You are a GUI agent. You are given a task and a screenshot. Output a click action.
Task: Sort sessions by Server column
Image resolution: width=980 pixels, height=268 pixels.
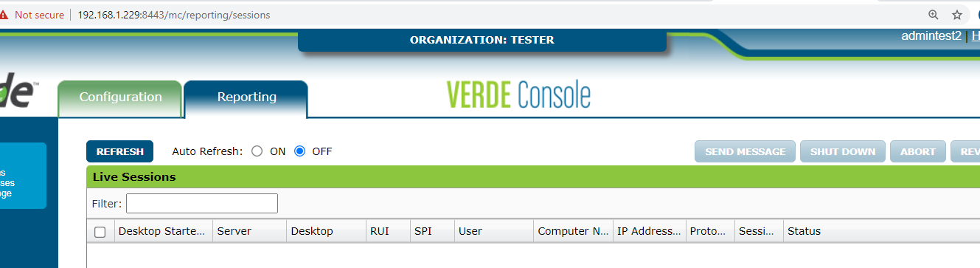(x=249, y=231)
